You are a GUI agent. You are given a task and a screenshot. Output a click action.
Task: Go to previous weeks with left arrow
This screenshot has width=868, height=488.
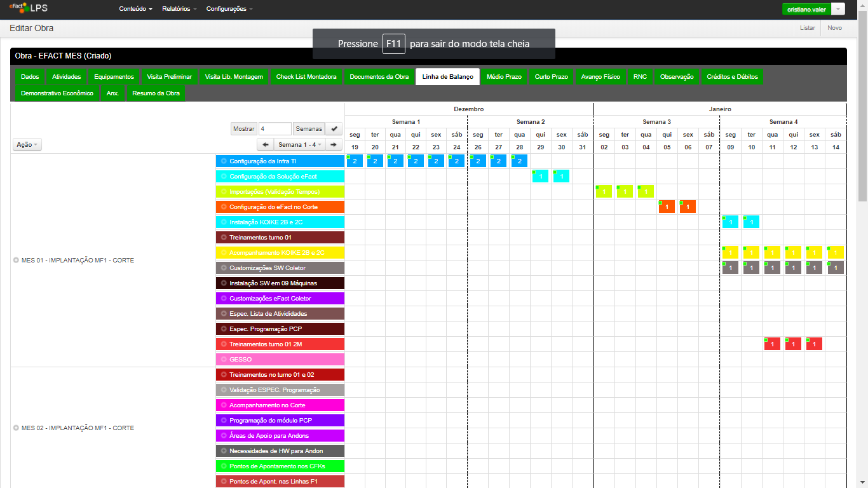tap(264, 144)
